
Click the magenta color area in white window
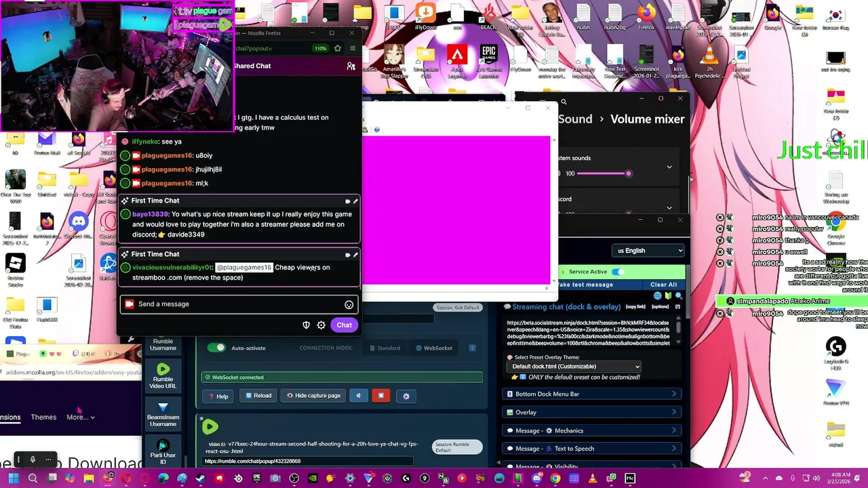(456, 210)
